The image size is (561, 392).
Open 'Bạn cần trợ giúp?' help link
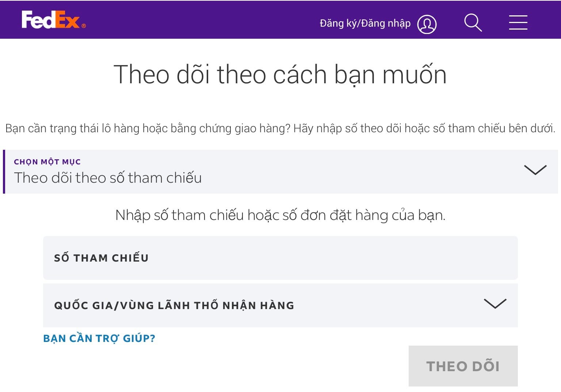(99, 338)
